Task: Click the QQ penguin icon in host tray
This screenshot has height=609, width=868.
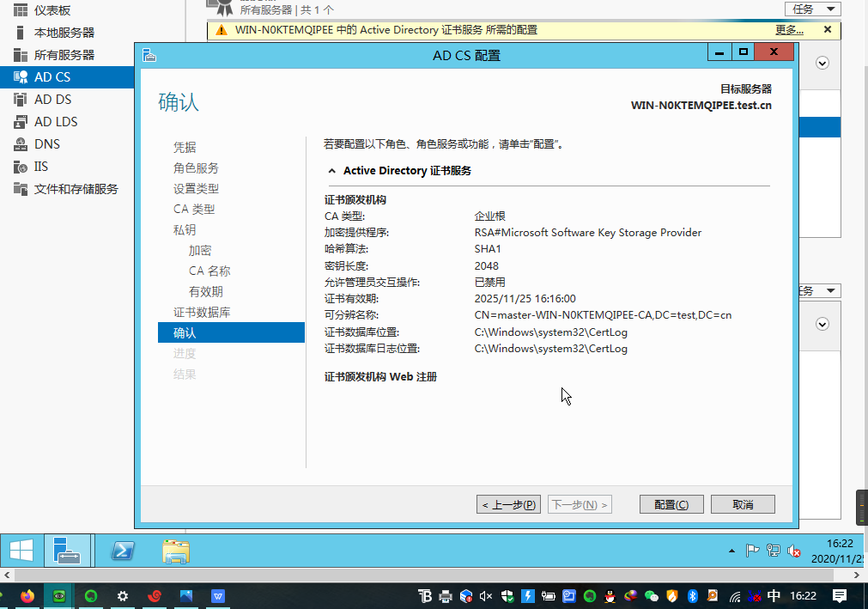Action: point(610,596)
